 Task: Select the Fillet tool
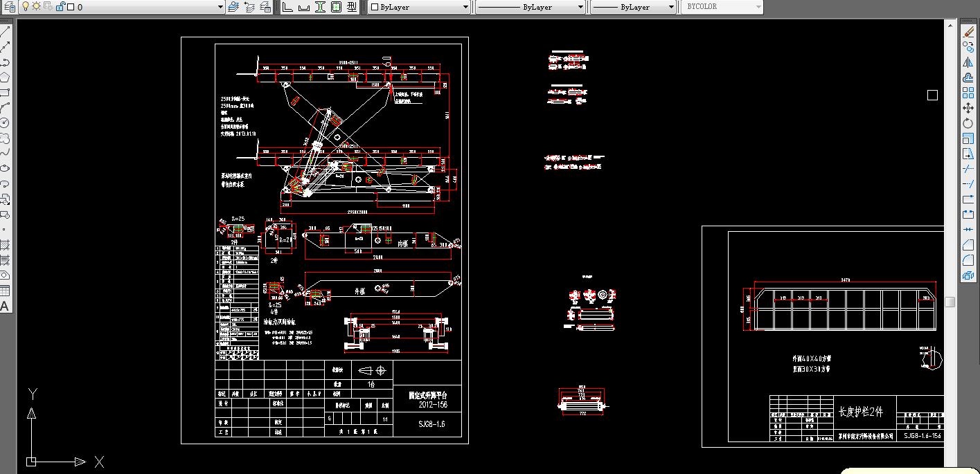[968, 260]
